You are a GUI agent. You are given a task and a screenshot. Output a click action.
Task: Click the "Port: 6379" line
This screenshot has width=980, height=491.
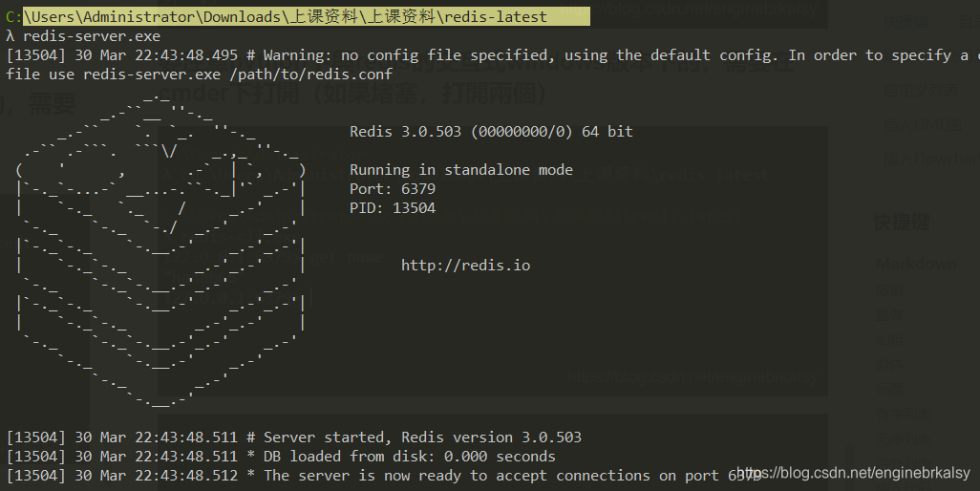point(393,188)
